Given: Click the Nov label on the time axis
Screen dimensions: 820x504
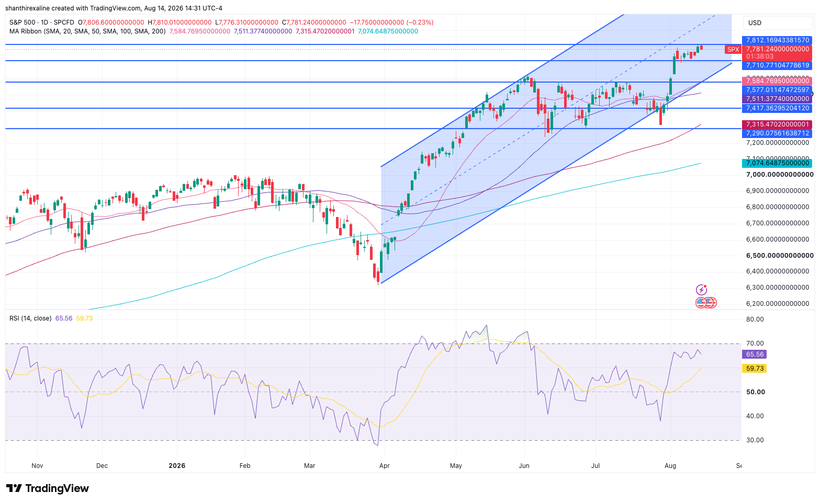Looking at the screenshot, I should pos(37,466).
